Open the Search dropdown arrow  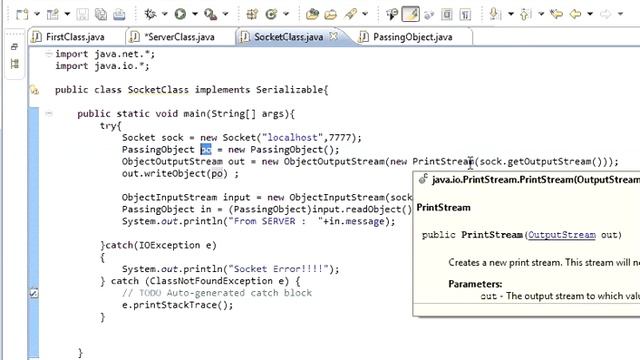tap(365, 14)
